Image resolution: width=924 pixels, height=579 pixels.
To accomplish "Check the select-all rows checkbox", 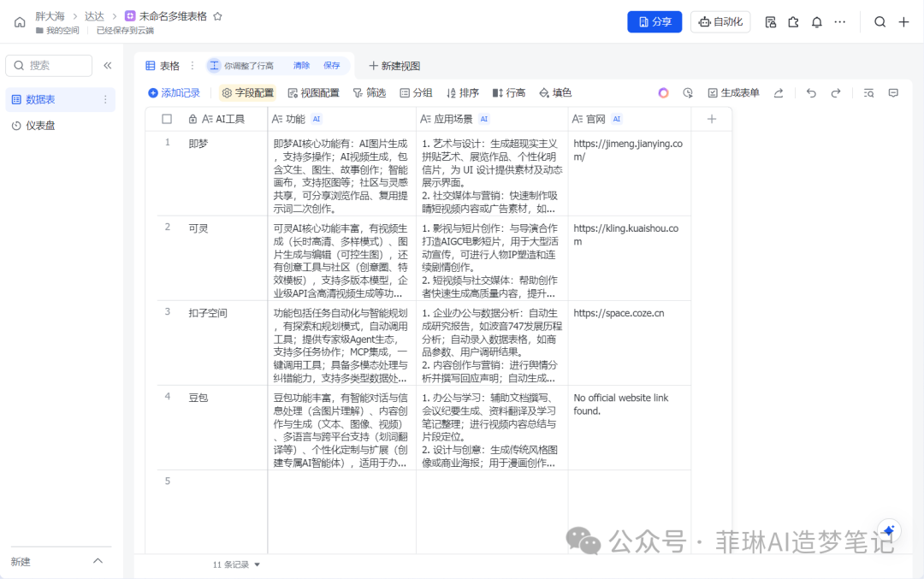I will pos(167,119).
